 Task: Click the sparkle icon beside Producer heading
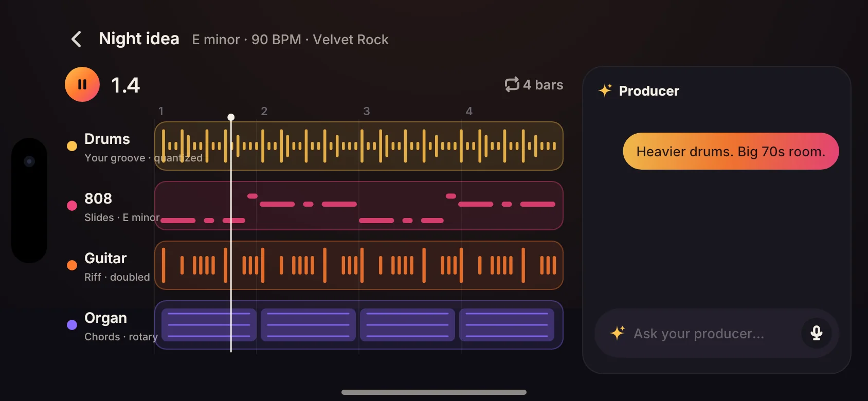coord(605,90)
